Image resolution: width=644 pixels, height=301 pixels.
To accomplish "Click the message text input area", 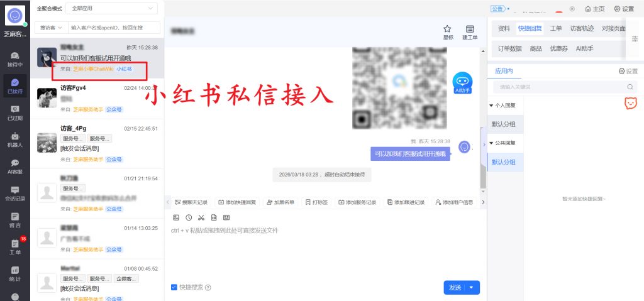I will tap(325, 251).
